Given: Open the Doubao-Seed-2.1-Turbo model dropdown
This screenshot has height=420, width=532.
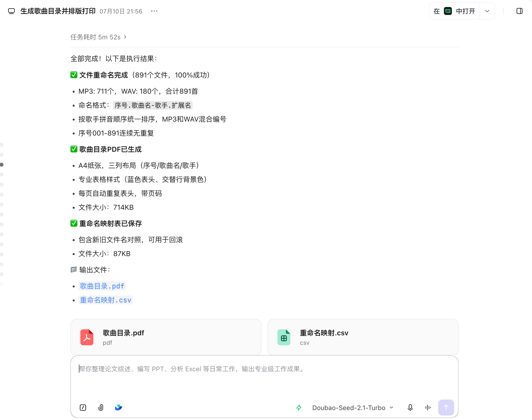Looking at the screenshot, I should point(353,408).
